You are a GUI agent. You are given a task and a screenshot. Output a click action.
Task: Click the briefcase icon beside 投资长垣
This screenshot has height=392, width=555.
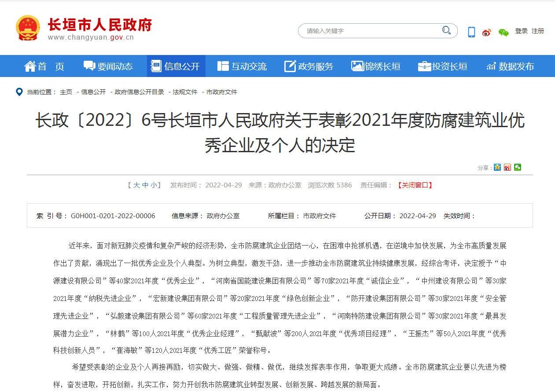tap(424, 66)
